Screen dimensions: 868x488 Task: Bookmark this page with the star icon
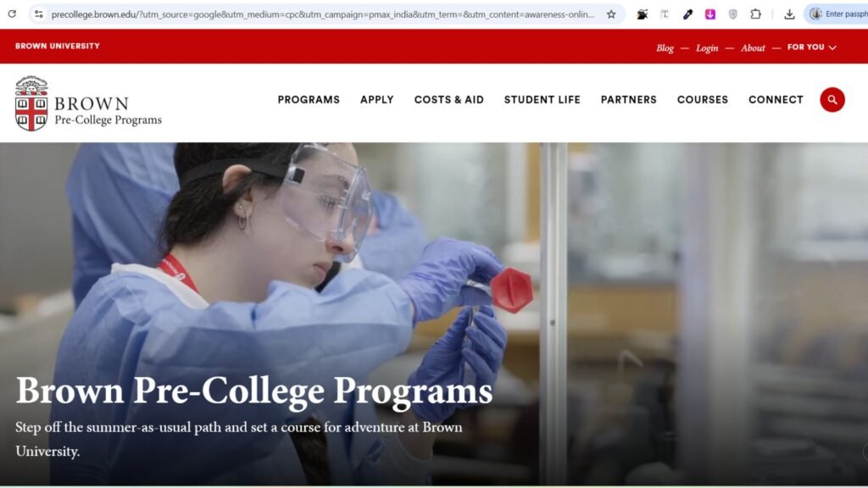pos(611,14)
